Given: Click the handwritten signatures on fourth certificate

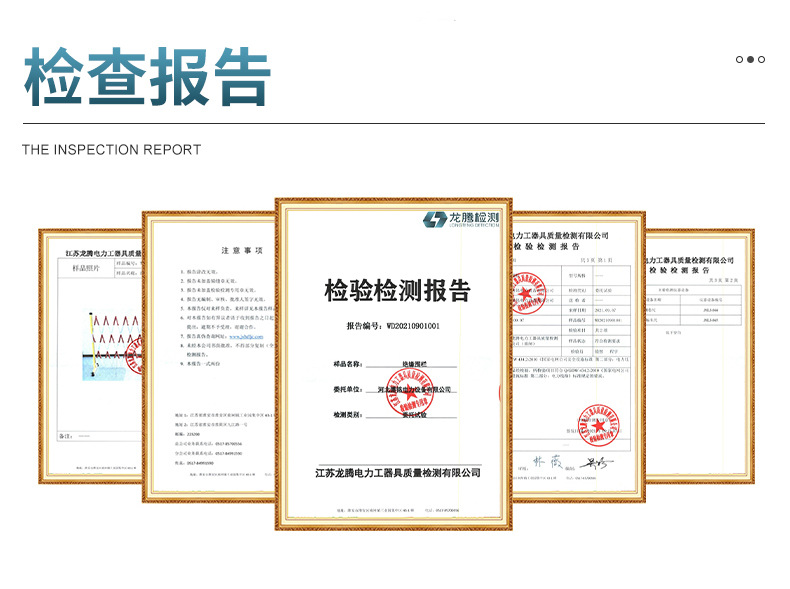Looking at the screenshot, I should (573, 463).
